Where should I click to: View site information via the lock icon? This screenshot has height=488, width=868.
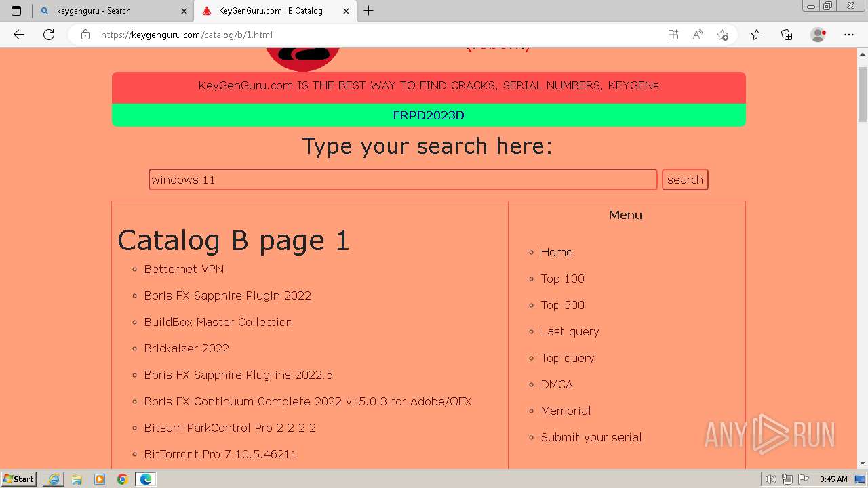pyautogui.click(x=85, y=35)
